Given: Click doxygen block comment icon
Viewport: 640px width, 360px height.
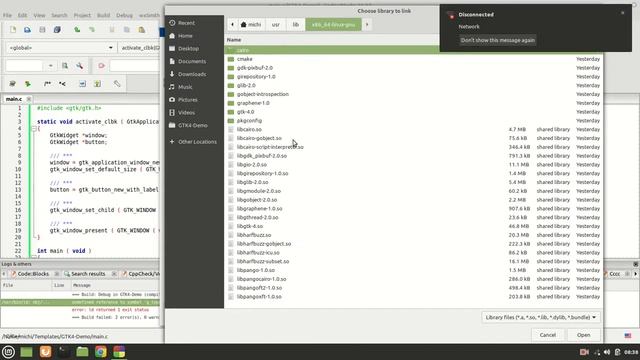Looking at the screenshot, I should pyautogui.click(x=47, y=84).
